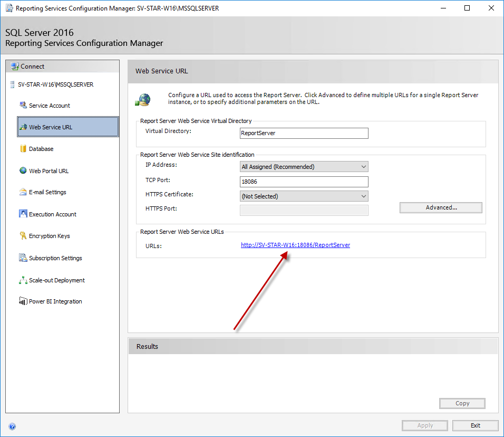The height and width of the screenshot is (437, 504).
Task: Go to the Database page
Action: click(41, 149)
